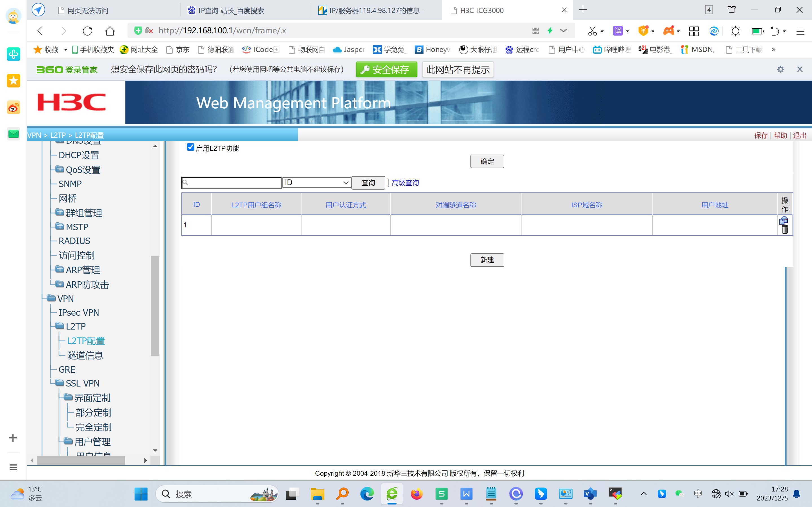Click the edit icon in row 1
Screen dimensions: 812x507
[784, 220]
